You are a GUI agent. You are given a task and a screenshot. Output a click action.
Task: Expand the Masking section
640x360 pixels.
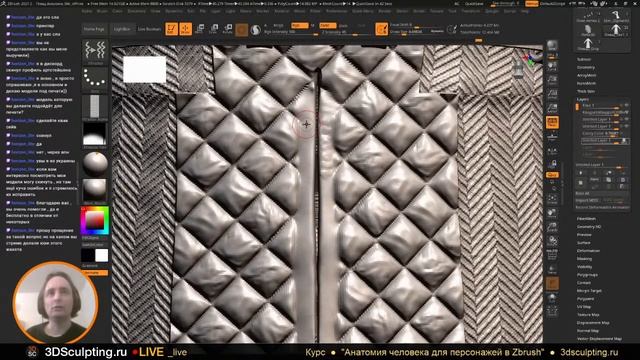click(x=584, y=259)
